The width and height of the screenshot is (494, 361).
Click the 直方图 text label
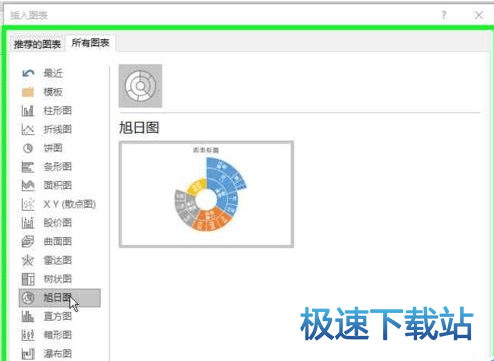tap(57, 316)
